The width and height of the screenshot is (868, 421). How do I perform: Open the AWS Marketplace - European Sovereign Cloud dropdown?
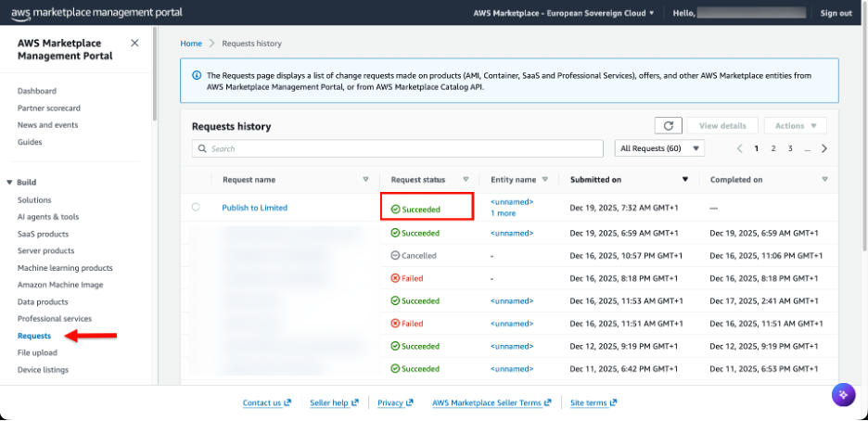pos(564,13)
